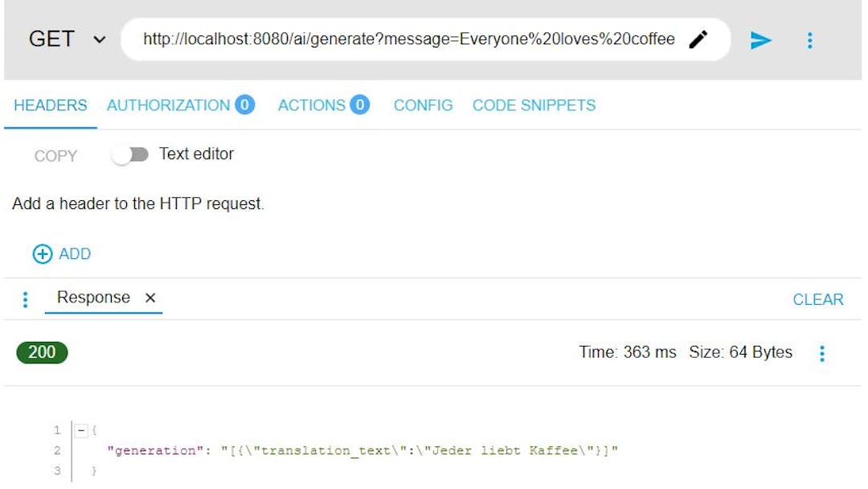Viewport: 868px width, 489px height.
Task: Select the ACTIONS tab with zero badge
Action: coord(313,105)
